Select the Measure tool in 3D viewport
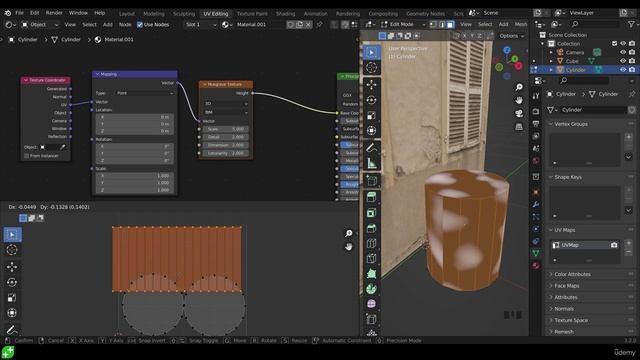640x360 pixels. (371, 163)
